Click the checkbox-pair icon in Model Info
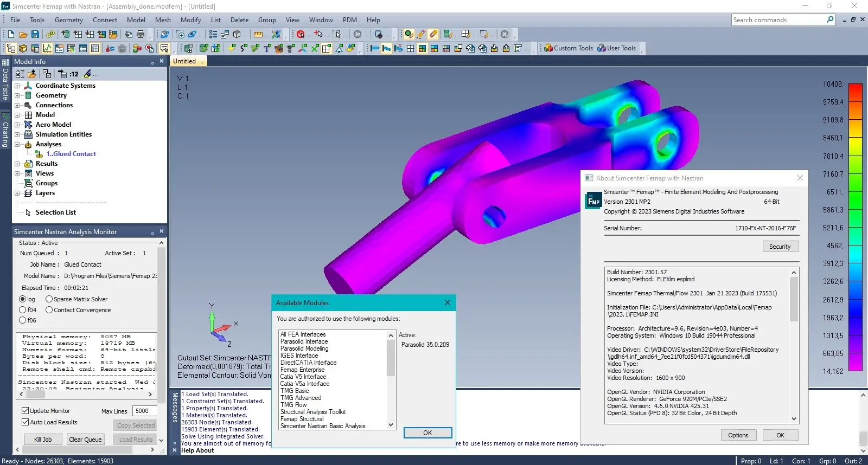The height and width of the screenshot is (465, 868). [x=47, y=74]
